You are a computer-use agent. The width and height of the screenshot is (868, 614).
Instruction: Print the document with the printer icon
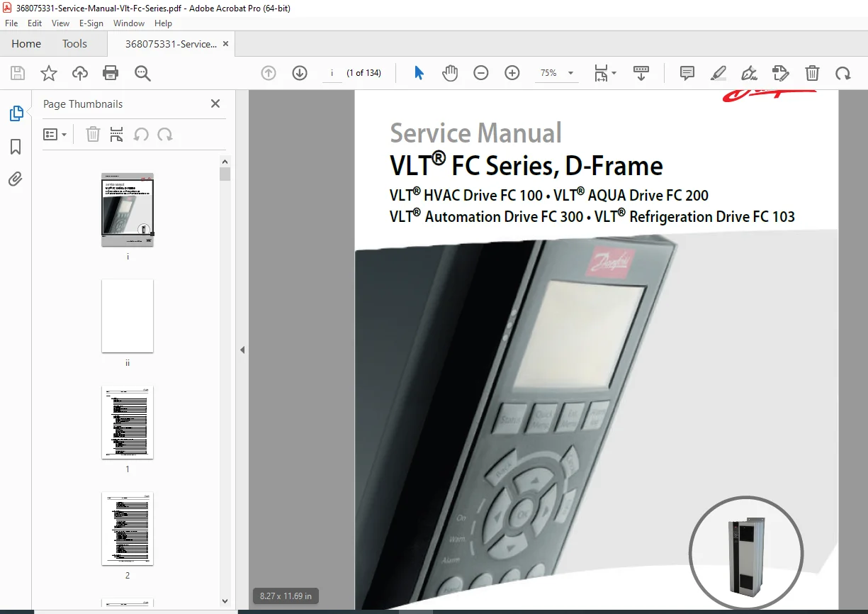[x=111, y=73]
